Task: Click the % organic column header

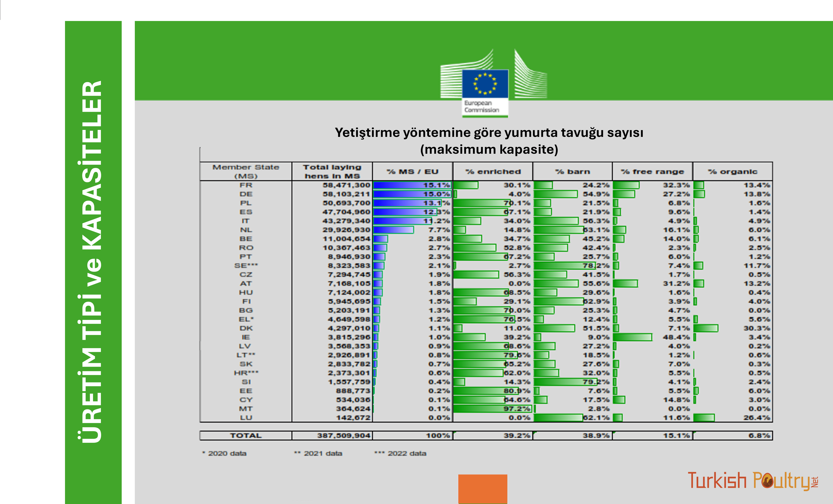Action: click(733, 172)
